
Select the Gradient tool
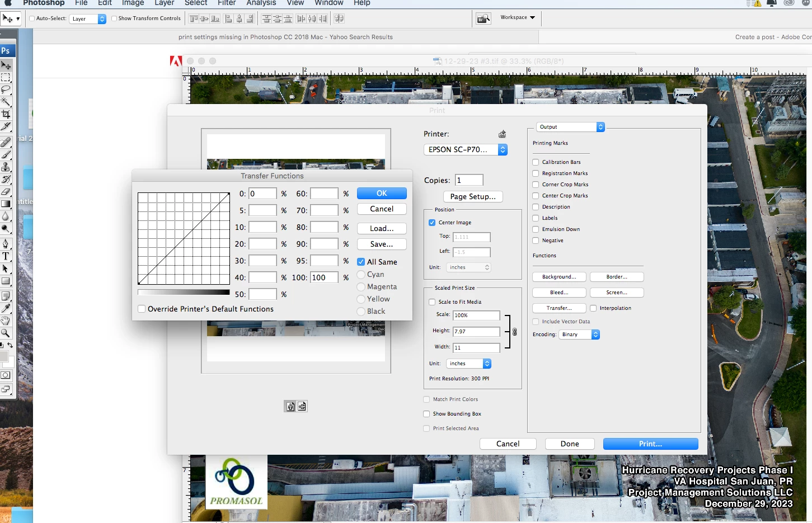pos(6,204)
